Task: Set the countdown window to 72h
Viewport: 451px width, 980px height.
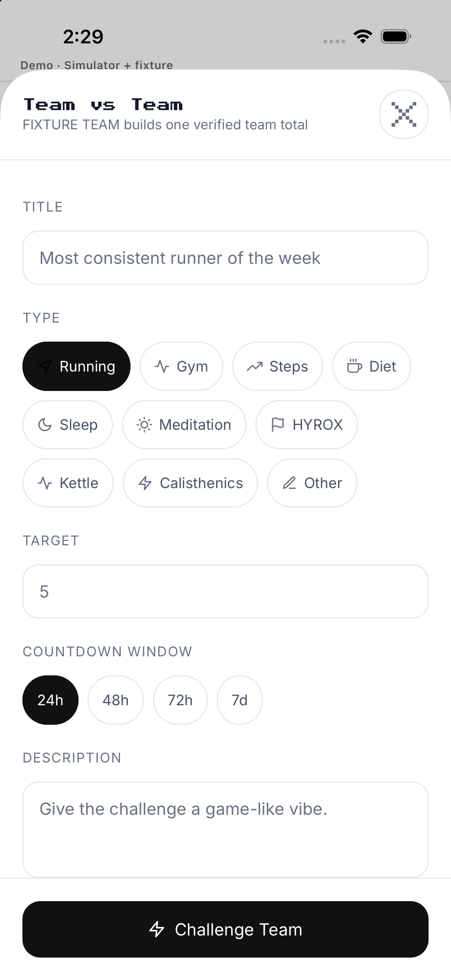Action: click(180, 700)
